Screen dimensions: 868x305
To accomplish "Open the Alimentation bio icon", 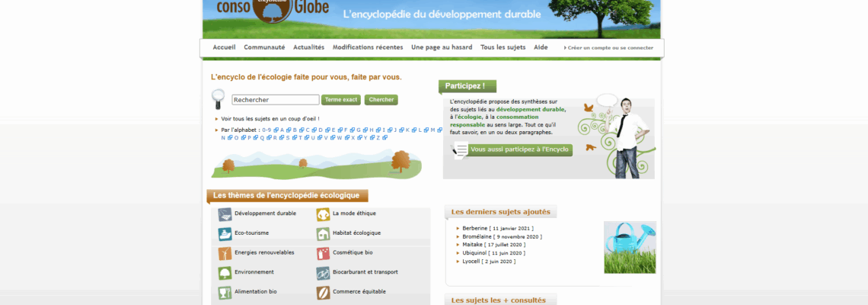I will point(225,292).
